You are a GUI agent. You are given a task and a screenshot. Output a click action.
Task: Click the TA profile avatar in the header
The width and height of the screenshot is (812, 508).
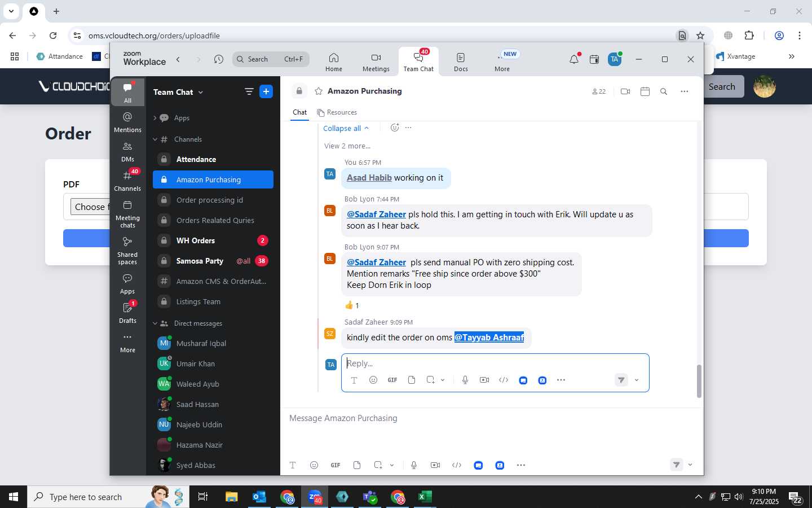tap(615, 59)
